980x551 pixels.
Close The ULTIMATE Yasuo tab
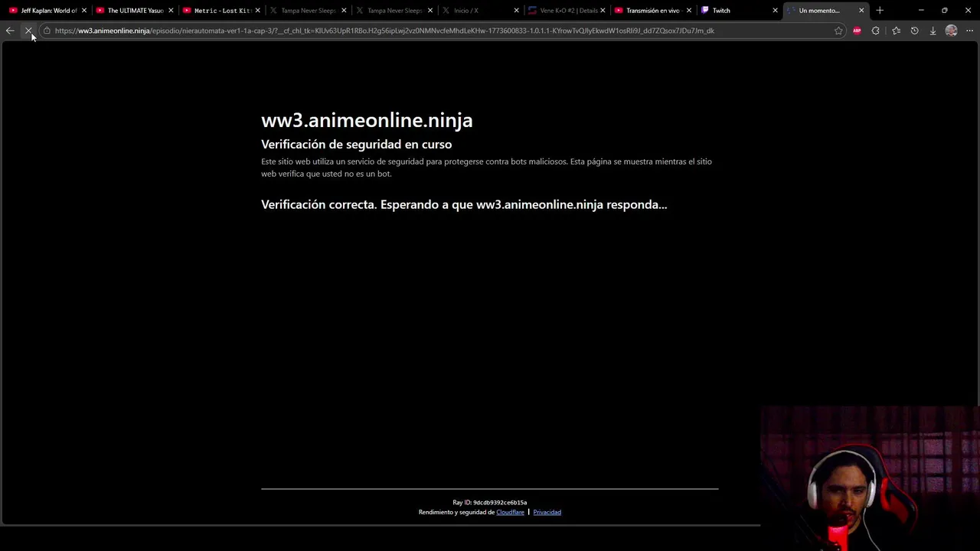(x=171, y=11)
